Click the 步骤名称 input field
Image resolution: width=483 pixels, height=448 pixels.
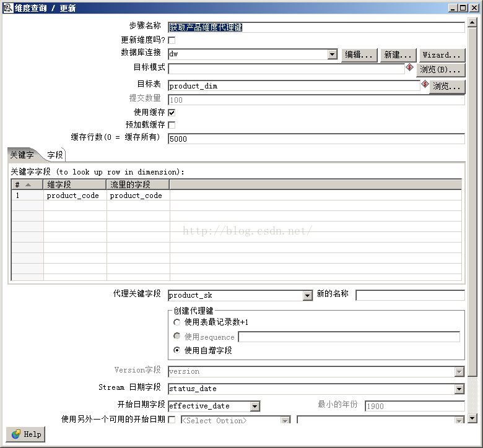(x=316, y=27)
